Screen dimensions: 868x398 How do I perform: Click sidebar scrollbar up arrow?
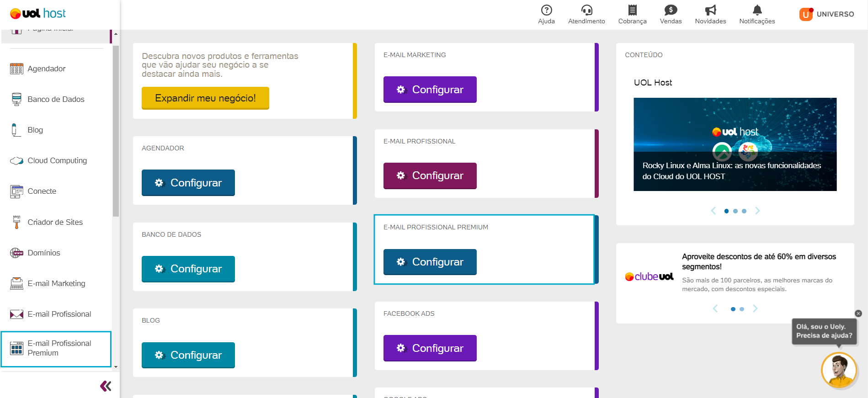[116, 34]
